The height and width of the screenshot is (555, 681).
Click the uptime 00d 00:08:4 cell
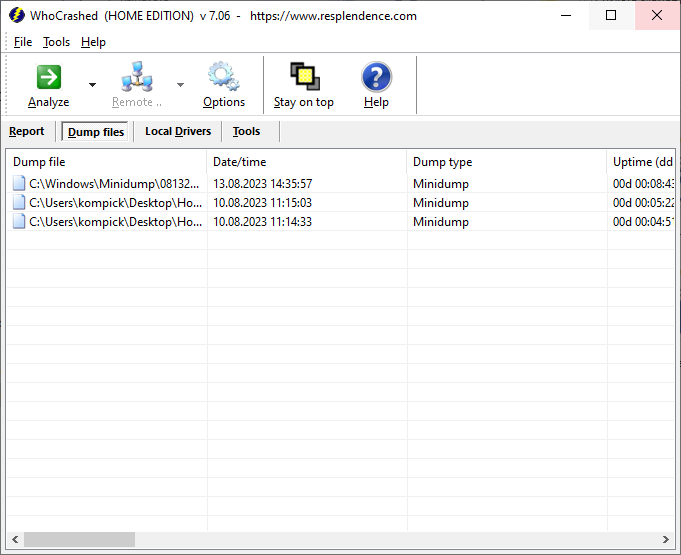(643, 184)
